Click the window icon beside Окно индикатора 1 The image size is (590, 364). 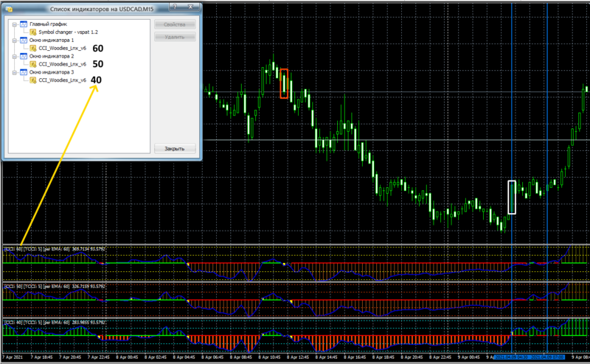click(x=24, y=40)
